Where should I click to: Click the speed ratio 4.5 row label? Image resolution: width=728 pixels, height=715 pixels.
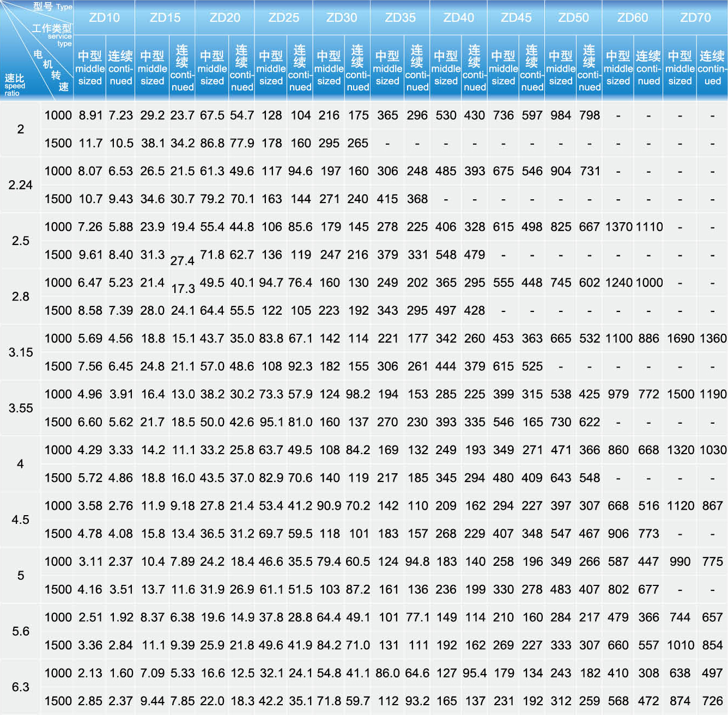click(21, 520)
